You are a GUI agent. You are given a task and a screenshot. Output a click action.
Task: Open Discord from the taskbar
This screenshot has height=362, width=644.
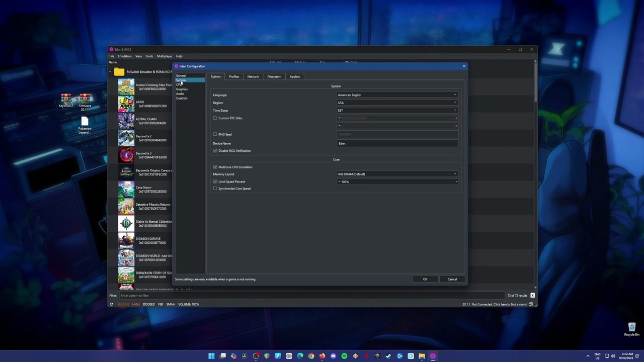pyautogui.click(x=333, y=356)
